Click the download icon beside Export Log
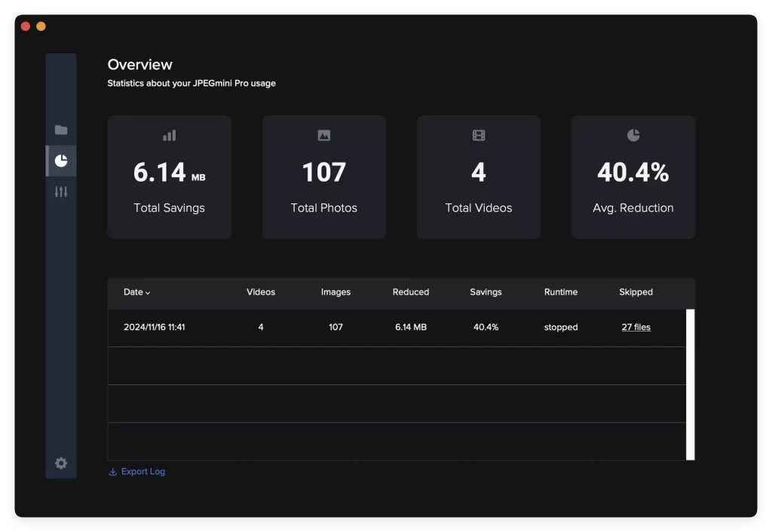The height and width of the screenshot is (532, 772). point(113,472)
